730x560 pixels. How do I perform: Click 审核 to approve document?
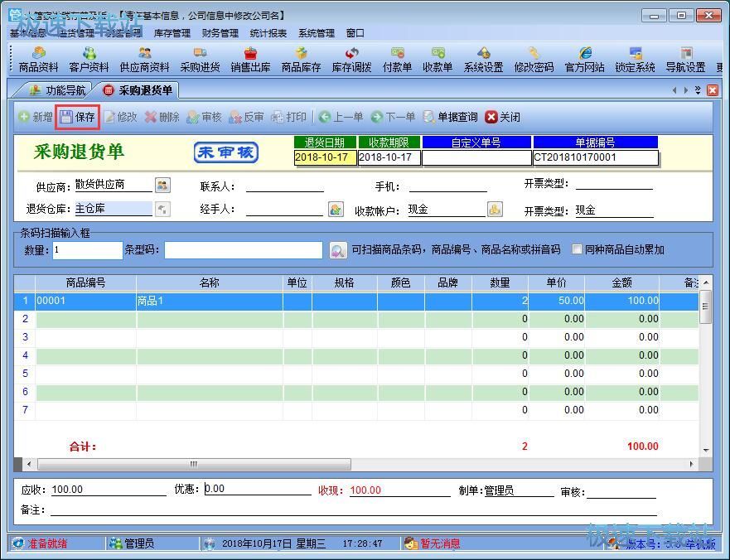point(204,117)
